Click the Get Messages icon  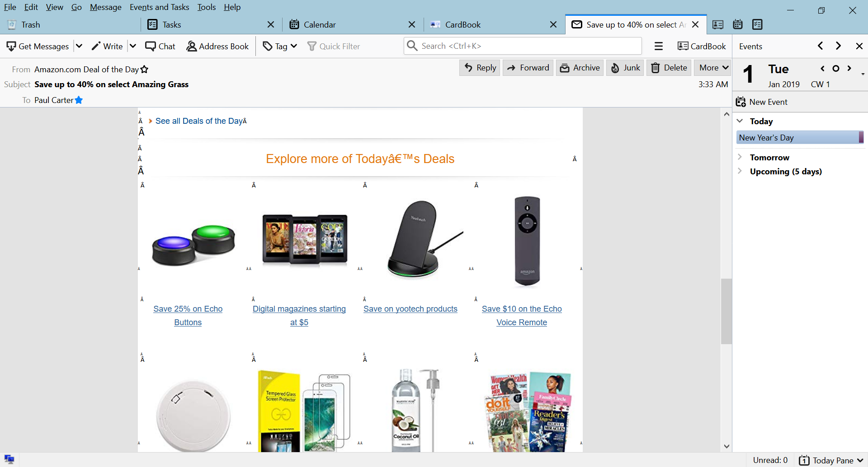(x=11, y=46)
